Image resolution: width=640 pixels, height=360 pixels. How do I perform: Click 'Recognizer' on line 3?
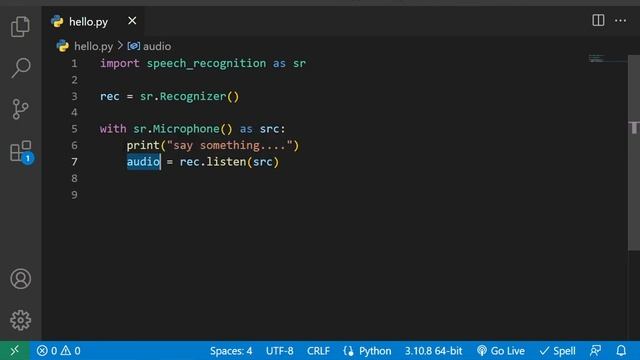pos(193,97)
